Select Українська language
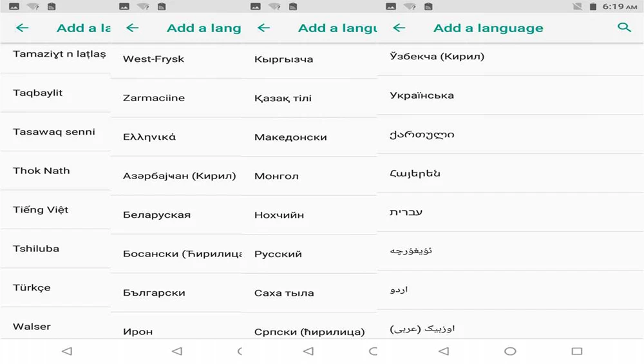Screen dimensions: 644x364 coord(511,95)
